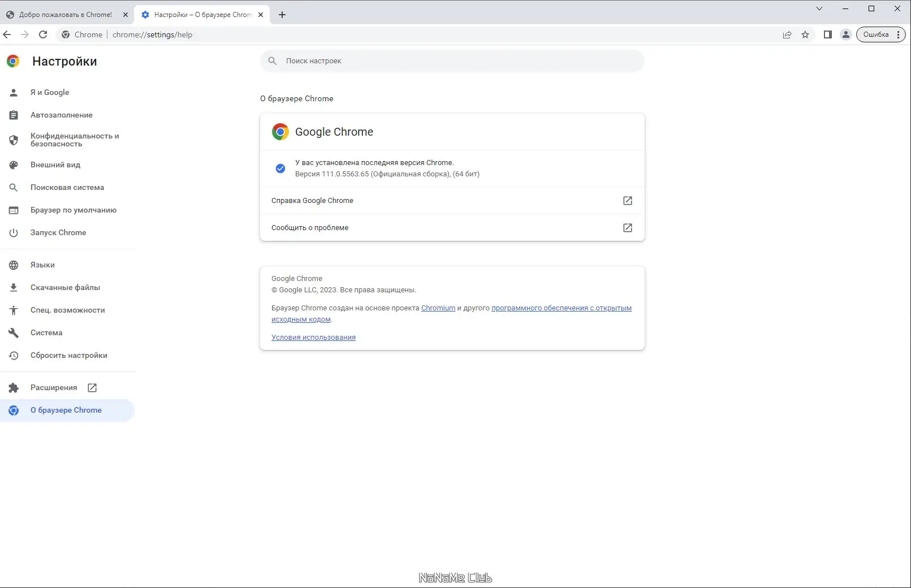
Task: Click the external link icon for Сообщить о проблеме
Action: (x=628, y=228)
